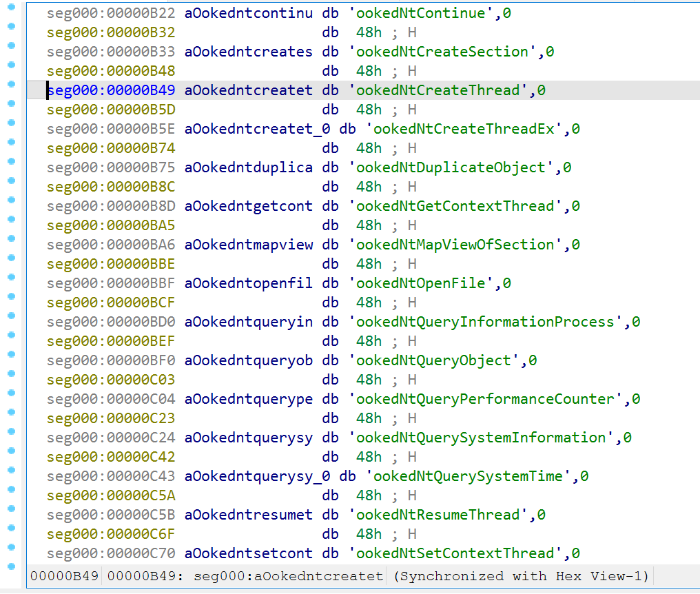Click status bar offset 00000B49 cell
The image size is (700, 594).
click(64, 576)
